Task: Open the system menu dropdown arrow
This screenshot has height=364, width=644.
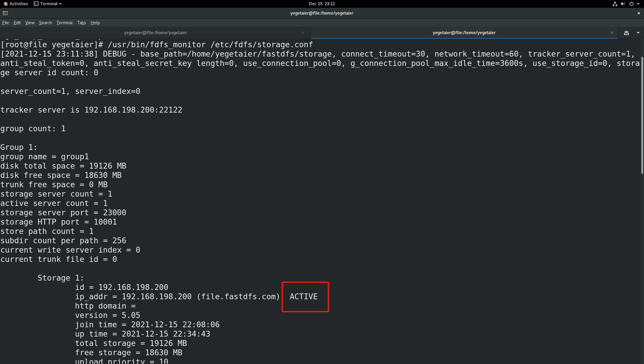Action: pos(638,4)
